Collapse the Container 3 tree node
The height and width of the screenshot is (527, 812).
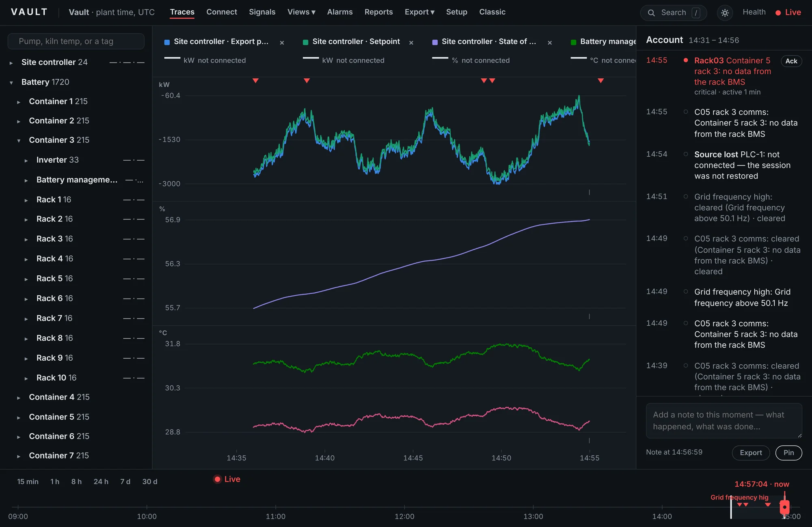pyautogui.click(x=19, y=141)
